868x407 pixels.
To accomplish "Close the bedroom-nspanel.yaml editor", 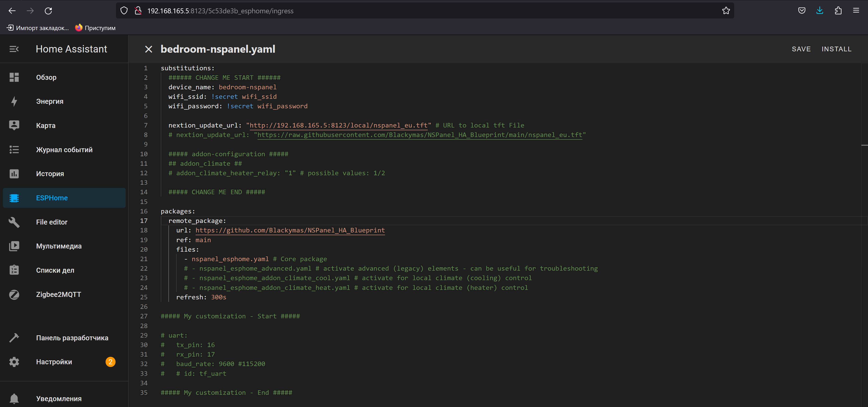I will [148, 49].
